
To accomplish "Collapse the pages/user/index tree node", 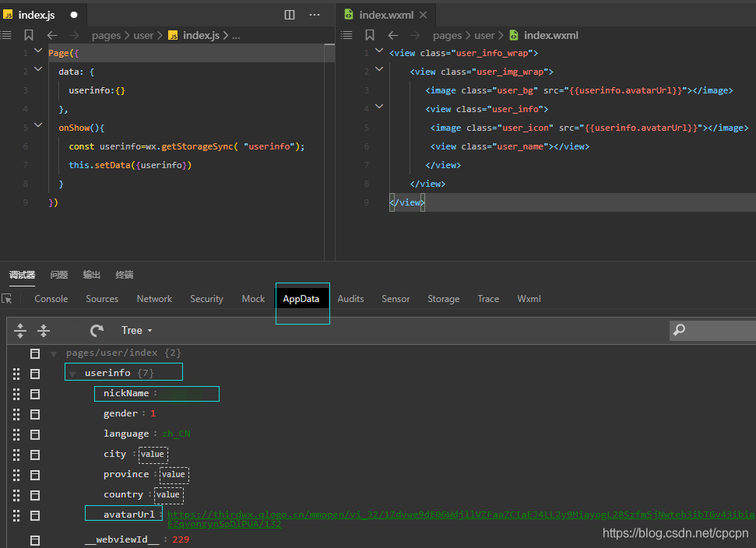I will coord(54,354).
